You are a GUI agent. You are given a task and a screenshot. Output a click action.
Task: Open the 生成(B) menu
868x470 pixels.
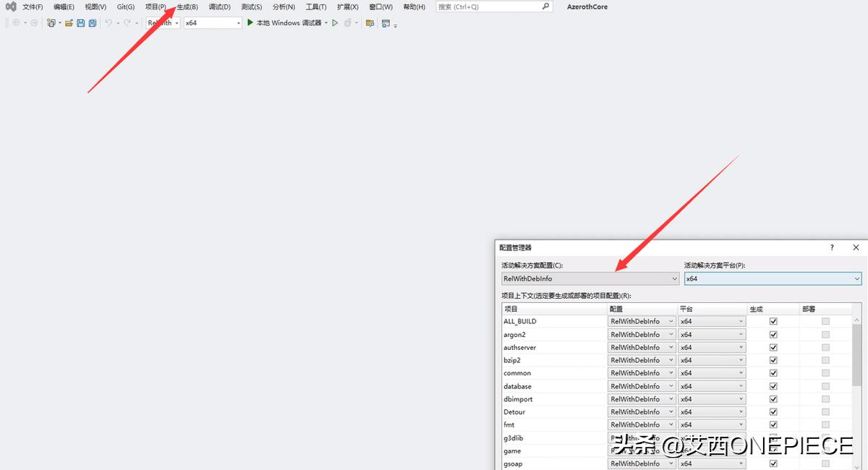tap(186, 7)
